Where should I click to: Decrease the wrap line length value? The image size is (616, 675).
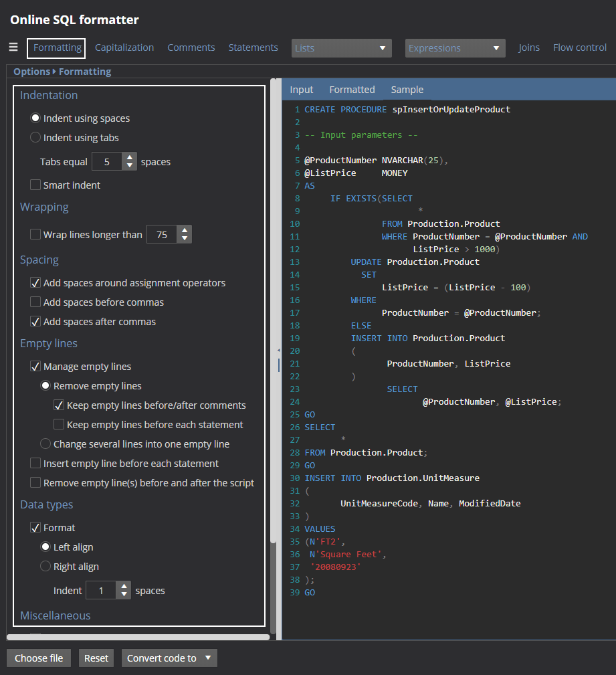click(184, 238)
